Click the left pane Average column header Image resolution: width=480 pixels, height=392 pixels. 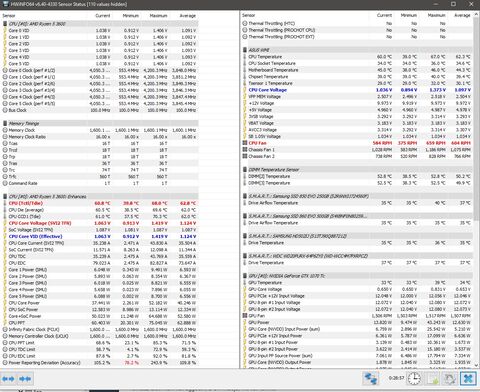[x=188, y=16]
